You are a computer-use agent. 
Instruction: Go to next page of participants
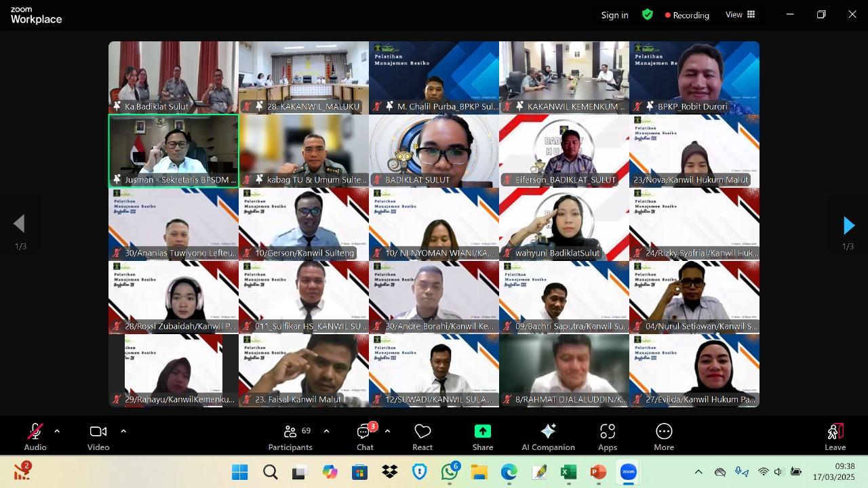(x=848, y=225)
